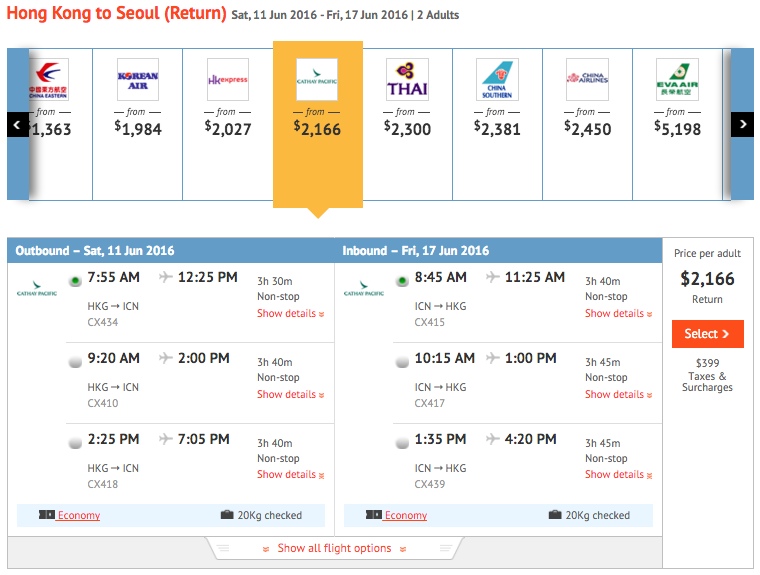Click the EVA Air $5,198 price
760x575 pixels.
pos(678,128)
